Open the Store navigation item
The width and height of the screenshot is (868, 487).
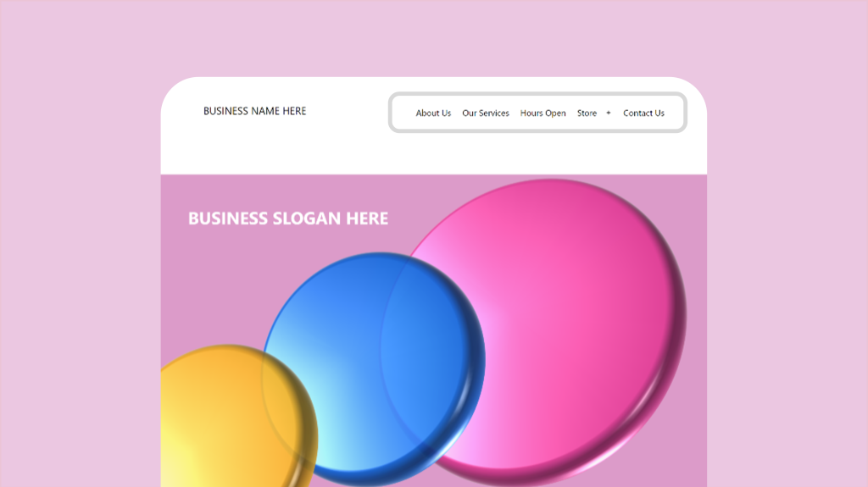click(x=587, y=113)
